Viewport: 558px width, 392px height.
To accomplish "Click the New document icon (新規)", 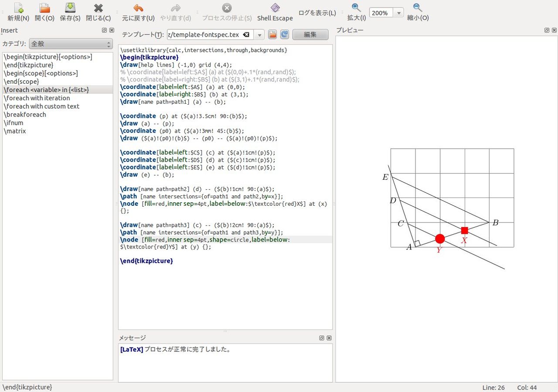I will coord(18,8).
